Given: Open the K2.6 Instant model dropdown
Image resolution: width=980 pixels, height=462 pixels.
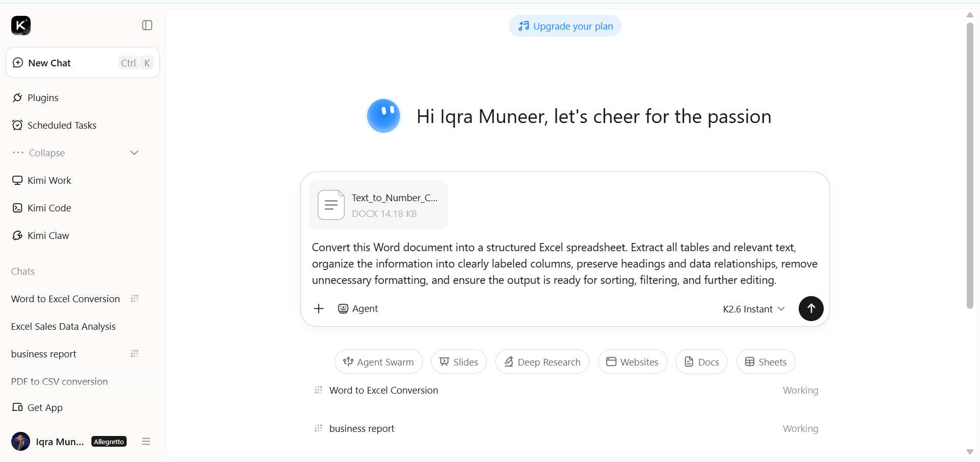Looking at the screenshot, I should click(754, 309).
